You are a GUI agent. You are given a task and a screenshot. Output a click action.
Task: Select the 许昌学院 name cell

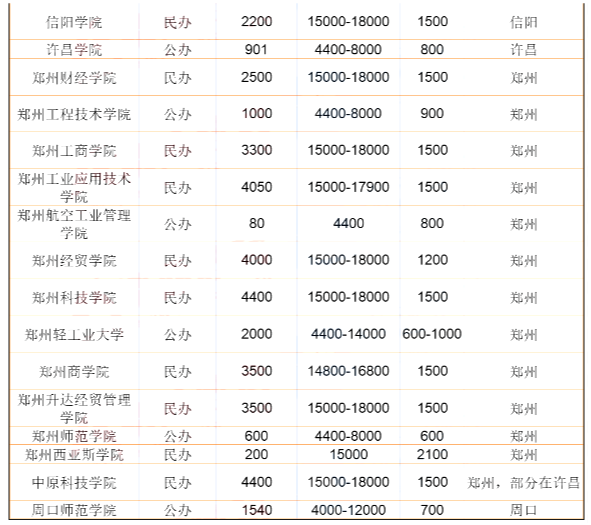coord(74,50)
